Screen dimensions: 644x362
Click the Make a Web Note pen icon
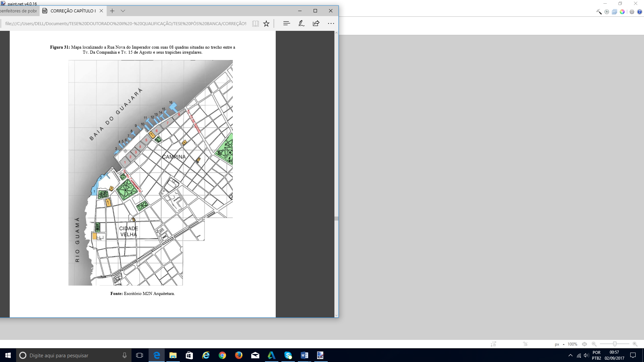pos(301,23)
